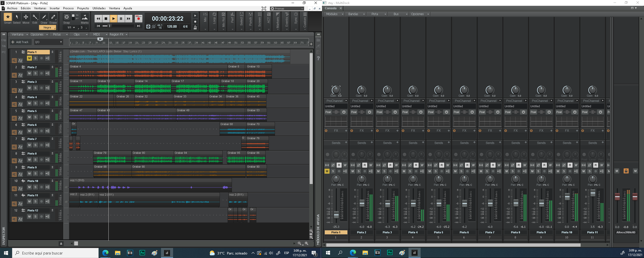Viewport: 644px width, 258px height.
Task: Open the Edición menu
Action: [26, 8]
